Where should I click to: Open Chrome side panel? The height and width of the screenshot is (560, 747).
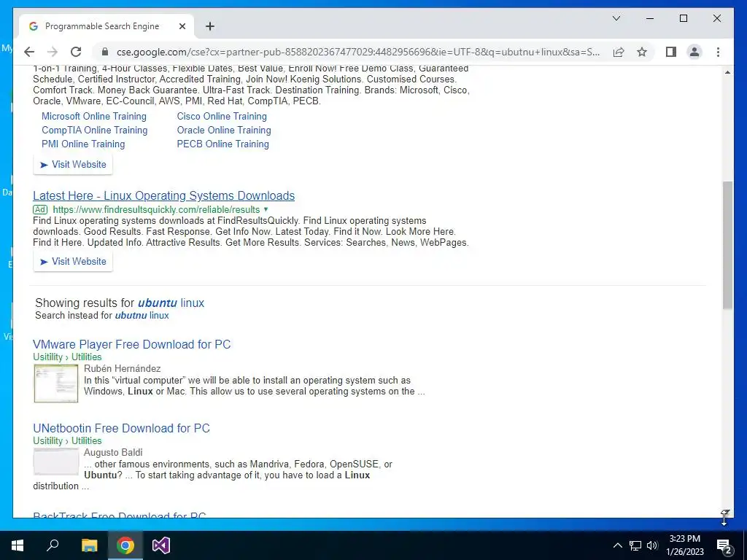pyautogui.click(x=671, y=52)
